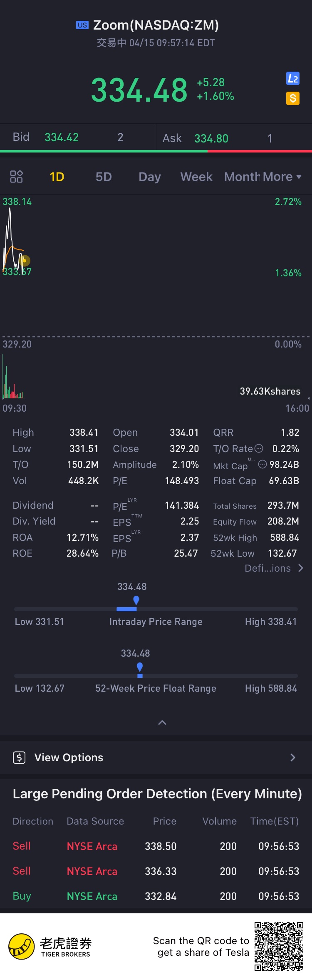312x980 pixels.
Task: Tap the QR code image
Action: 279,946
